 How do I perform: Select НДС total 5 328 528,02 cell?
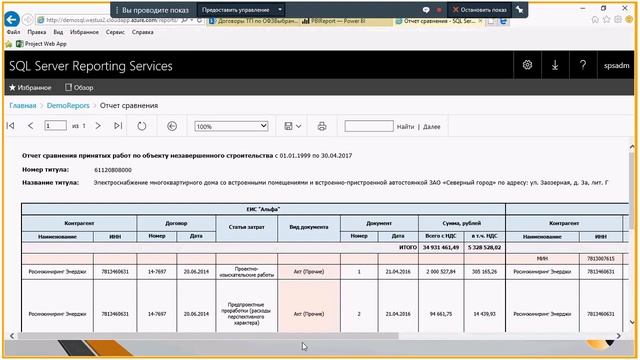click(484, 247)
